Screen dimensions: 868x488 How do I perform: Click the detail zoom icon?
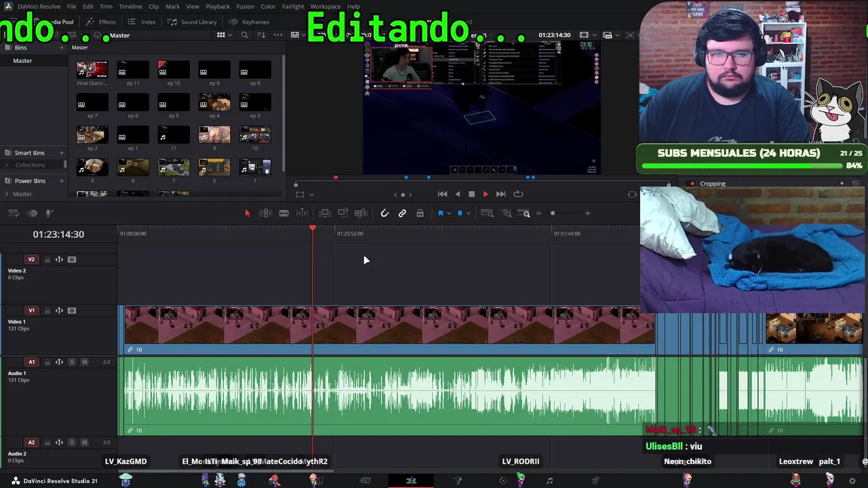(x=507, y=213)
